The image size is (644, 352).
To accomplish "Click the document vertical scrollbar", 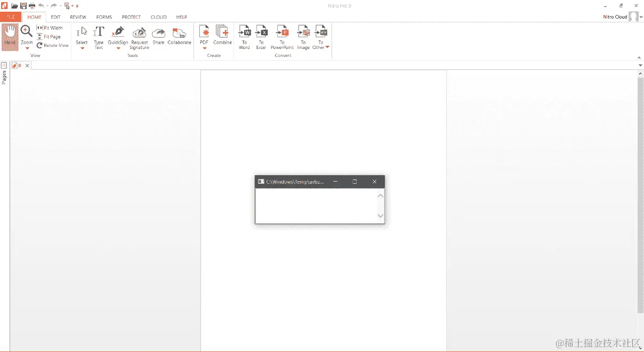I will (640, 195).
